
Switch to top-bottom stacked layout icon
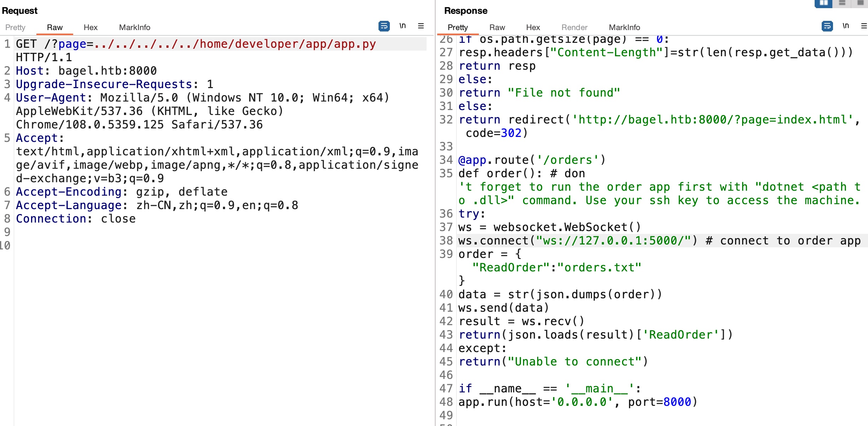842,3
